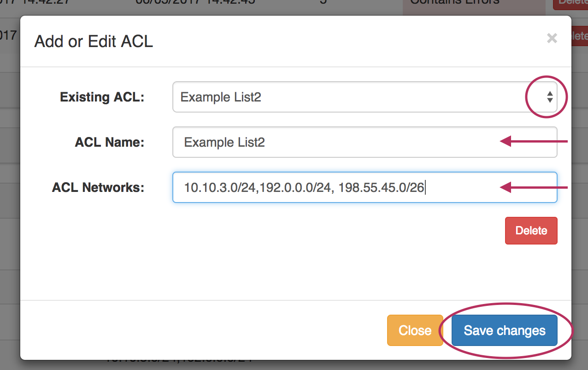Open the Existing ACL dropdown list
The height and width of the screenshot is (370, 588).
pos(364,97)
